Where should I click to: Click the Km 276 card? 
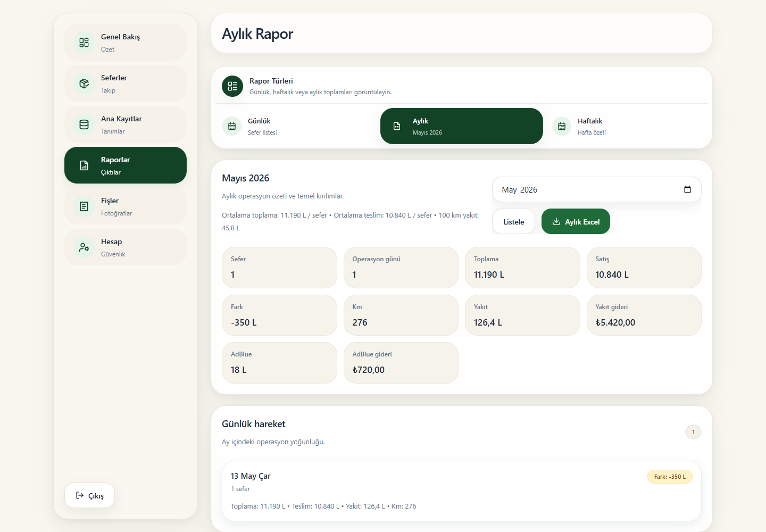pos(401,315)
